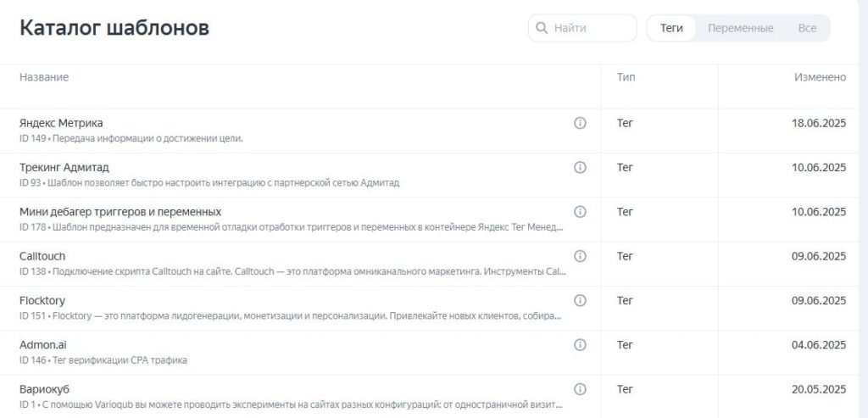The height and width of the screenshot is (418, 868).
Task: Click description starting 'ID 1 • С помощью Varioqub'
Action: click(x=292, y=404)
